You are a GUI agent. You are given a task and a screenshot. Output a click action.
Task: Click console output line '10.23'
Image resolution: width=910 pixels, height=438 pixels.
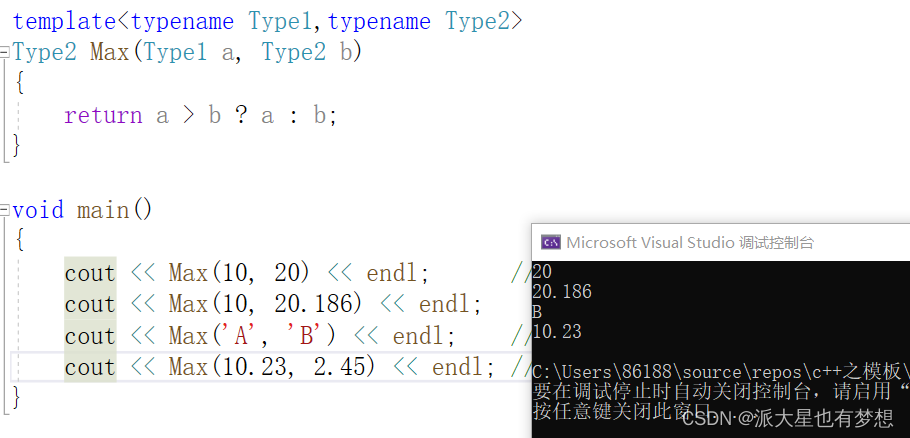tap(557, 332)
